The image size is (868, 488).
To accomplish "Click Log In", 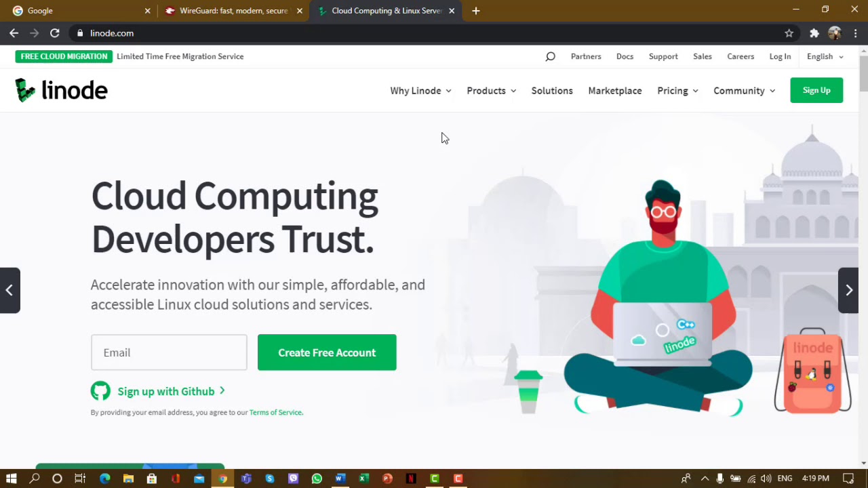I will pyautogui.click(x=780, y=56).
